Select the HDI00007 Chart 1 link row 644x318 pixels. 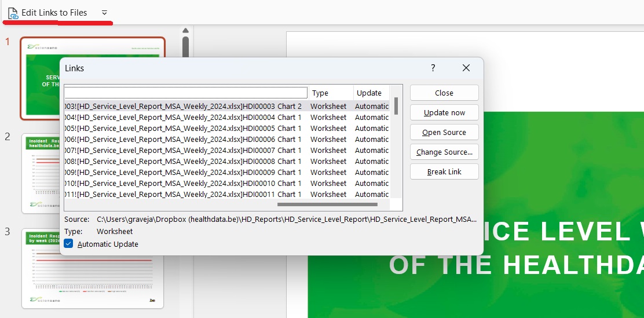pos(185,151)
